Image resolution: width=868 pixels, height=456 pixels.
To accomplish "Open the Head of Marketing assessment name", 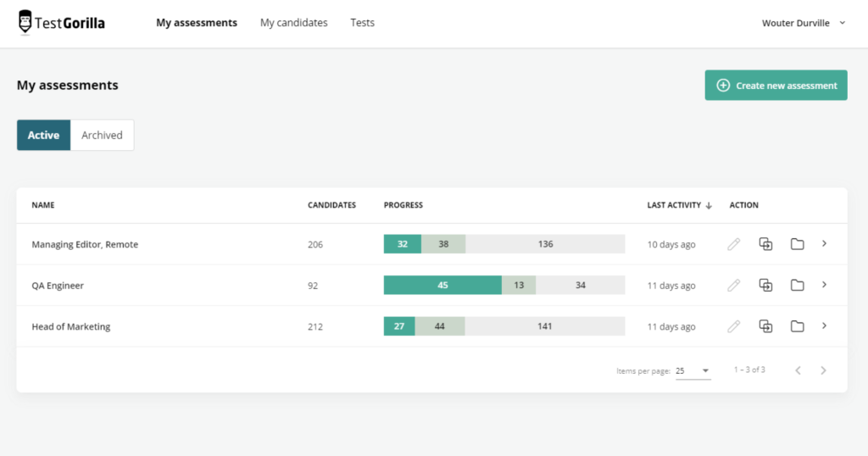I will point(71,326).
